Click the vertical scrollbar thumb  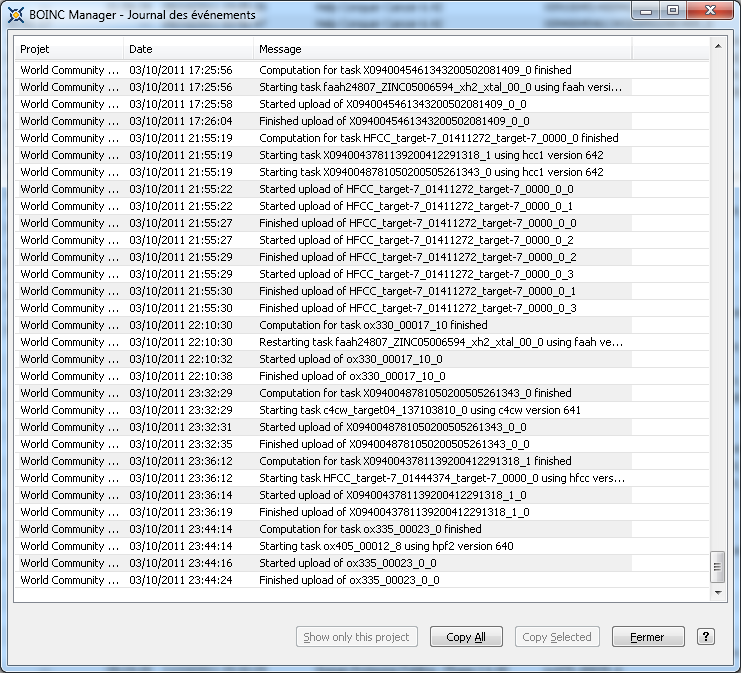tap(718, 567)
